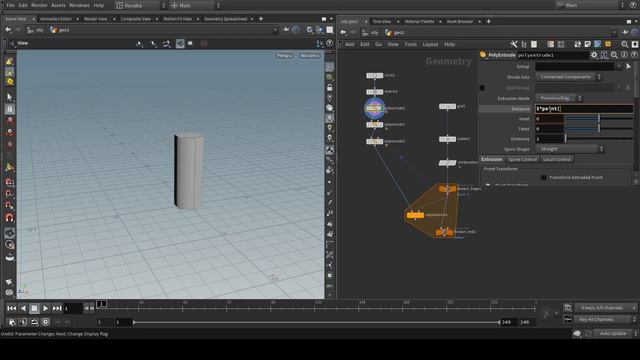Switch to the Animation Editor tab
Viewport: 640px width, 360px height.
[56, 19]
